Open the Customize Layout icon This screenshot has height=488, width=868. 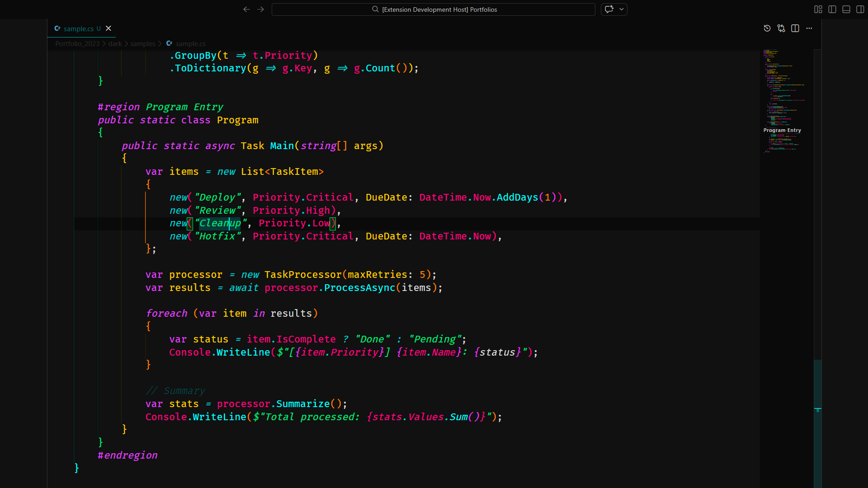pyautogui.click(x=818, y=9)
